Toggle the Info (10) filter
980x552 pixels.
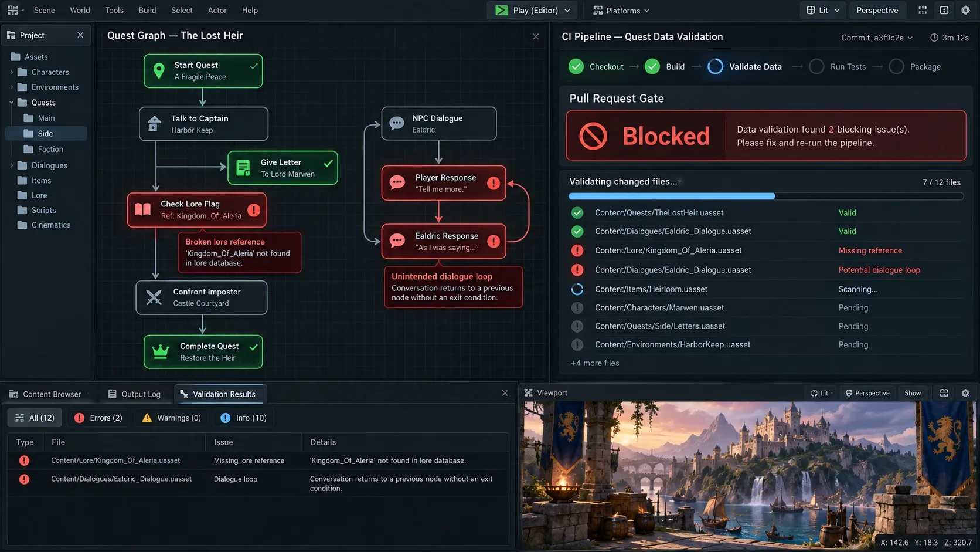click(243, 418)
